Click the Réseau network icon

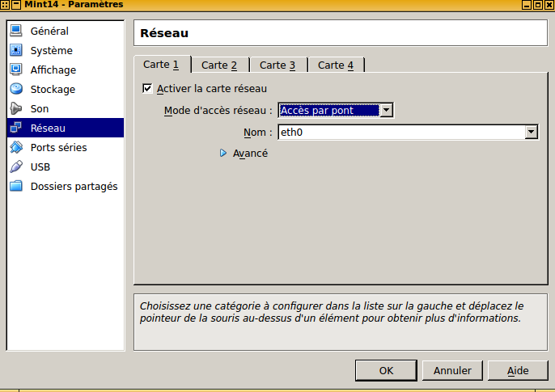click(16, 128)
